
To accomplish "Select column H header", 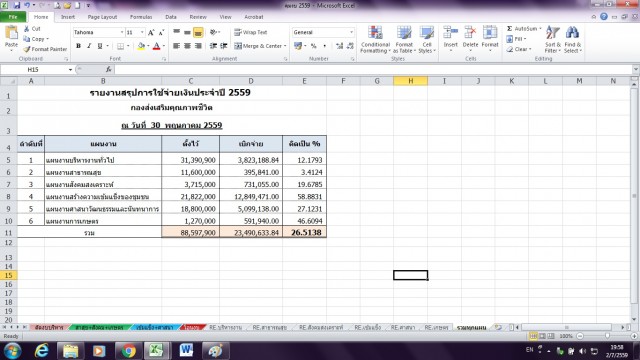I will 411,81.
